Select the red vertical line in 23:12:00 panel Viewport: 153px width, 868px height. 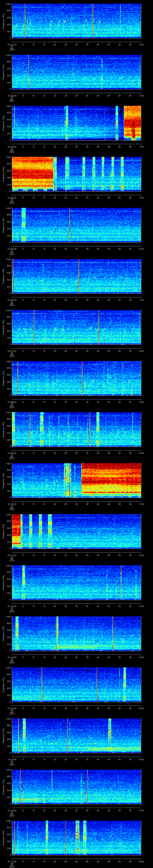pos(121,582)
